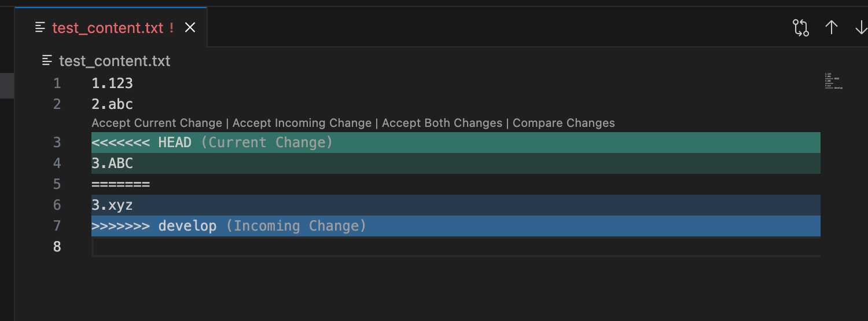
Task: Click the minimap code preview
Action: coord(834,81)
